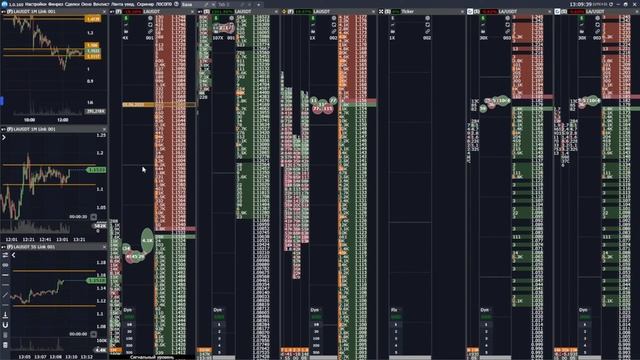
Task: Open gear settings in the 1X 002 LAUSDT panel
Action: 334,18
